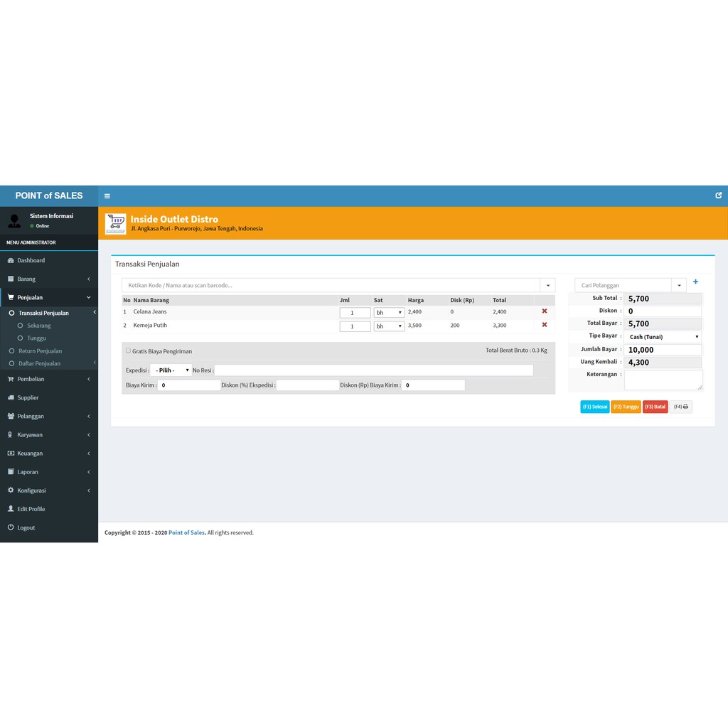This screenshot has width=728, height=728.
Task: Expand the Cari Pelanggan dropdown arrow
Action: [679, 285]
